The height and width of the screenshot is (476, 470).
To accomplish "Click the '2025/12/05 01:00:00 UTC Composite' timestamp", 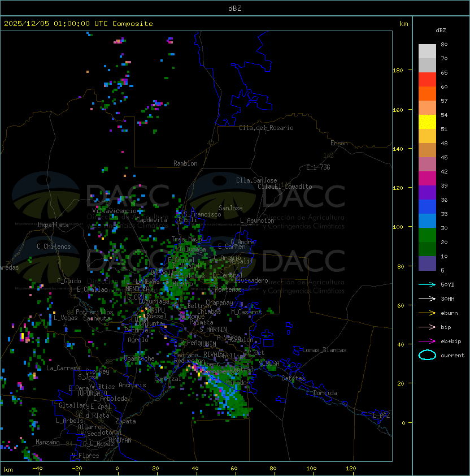I will click(79, 24).
